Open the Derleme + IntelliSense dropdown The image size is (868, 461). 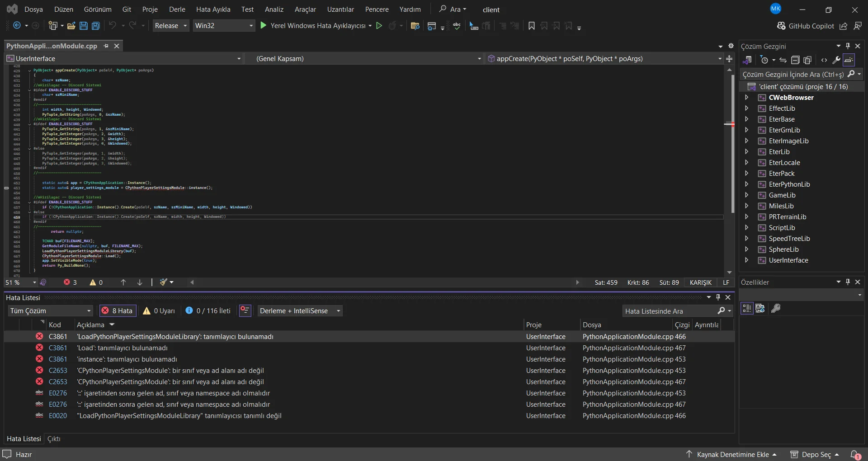(300, 310)
